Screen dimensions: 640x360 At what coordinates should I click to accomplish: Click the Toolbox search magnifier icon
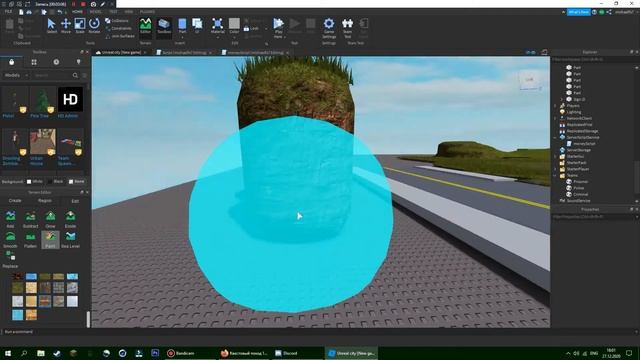click(x=75, y=76)
